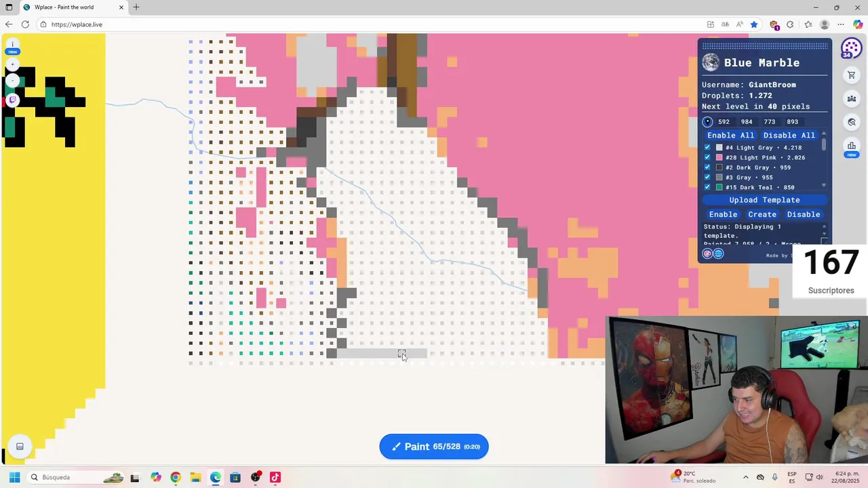The image size is (868, 488).
Task: Open browser favorites list icon
Action: click(x=808, y=24)
